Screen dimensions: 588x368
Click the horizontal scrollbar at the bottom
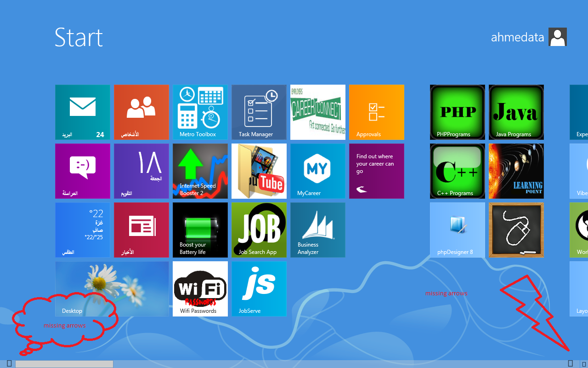[64, 364]
